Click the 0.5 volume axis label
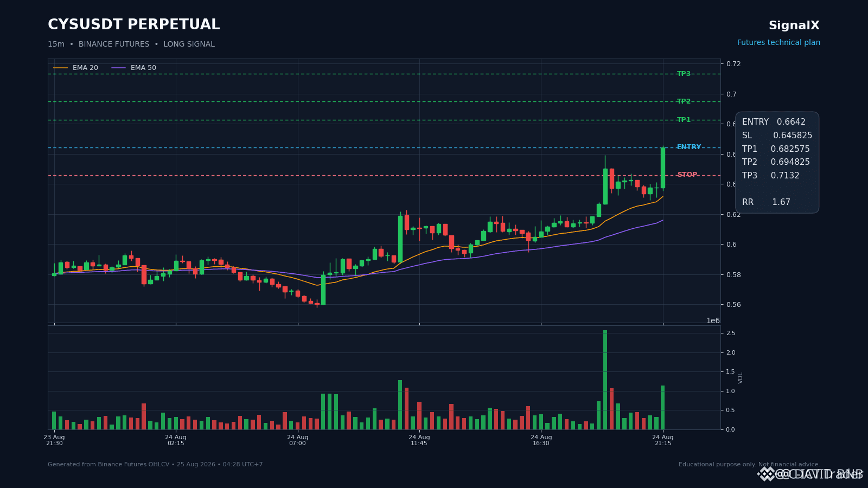This screenshot has height=488, width=868. click(x=730, y=410)
